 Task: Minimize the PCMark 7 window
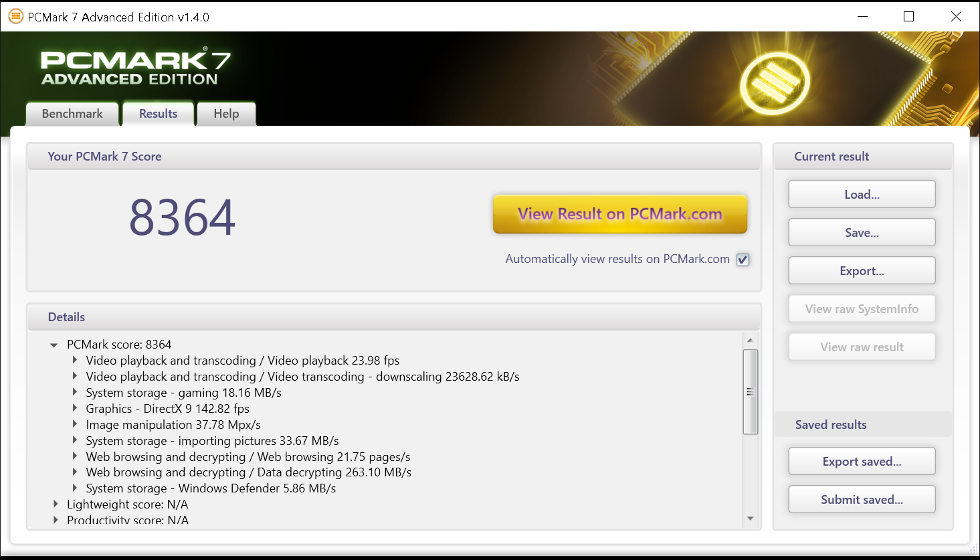pos(863,17)
